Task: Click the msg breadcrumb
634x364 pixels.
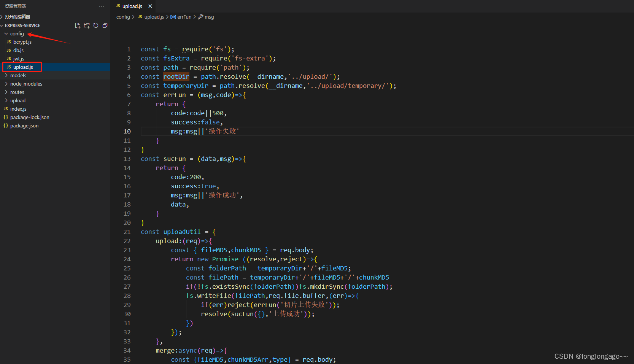Action: tap(206, 17)
